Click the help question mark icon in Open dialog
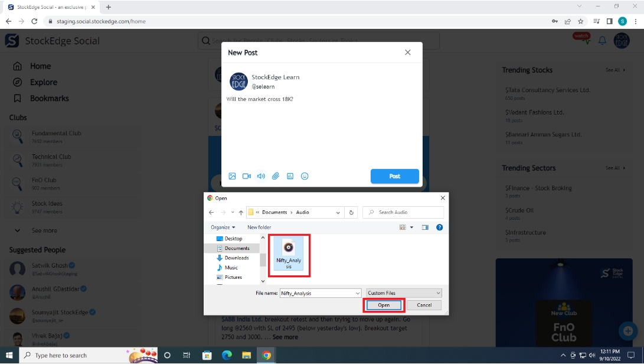The width and height of the screenshot is (644, 364). [x=439, y=227]
